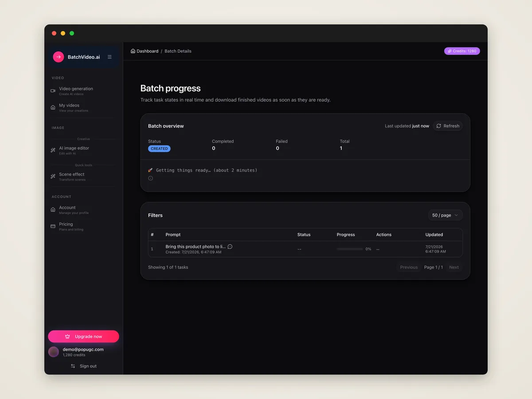Click 'Last updated just now' text

pos(407,126)
